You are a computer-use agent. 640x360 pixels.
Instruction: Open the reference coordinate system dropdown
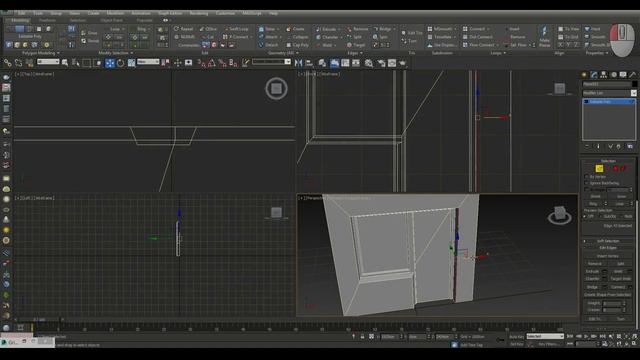pos(148,62)
